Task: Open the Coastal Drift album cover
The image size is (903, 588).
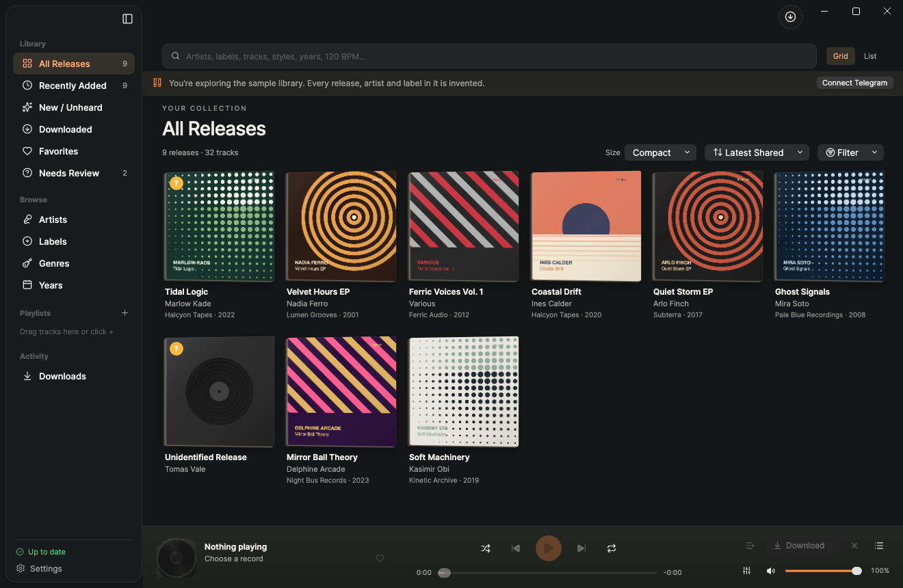Action: click(586, 226)
